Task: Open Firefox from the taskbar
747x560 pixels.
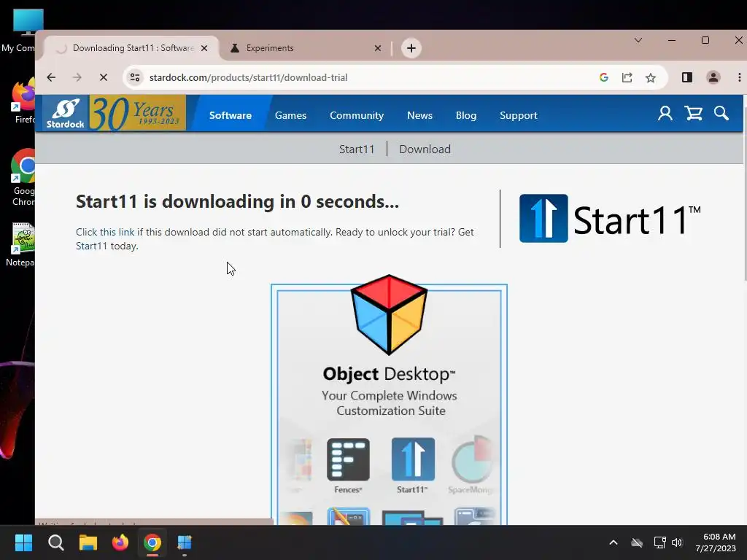Action: pyautogui.click(x=120, y=542)
